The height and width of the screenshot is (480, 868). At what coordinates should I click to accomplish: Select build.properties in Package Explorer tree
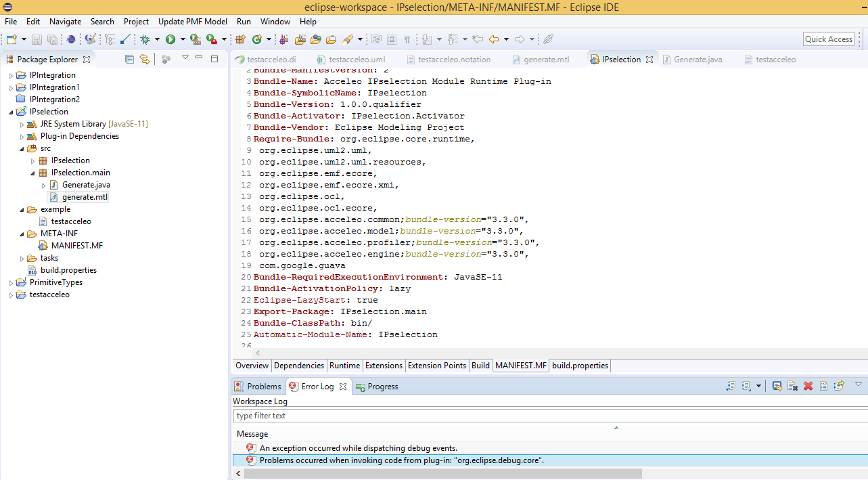coord(68,270)
